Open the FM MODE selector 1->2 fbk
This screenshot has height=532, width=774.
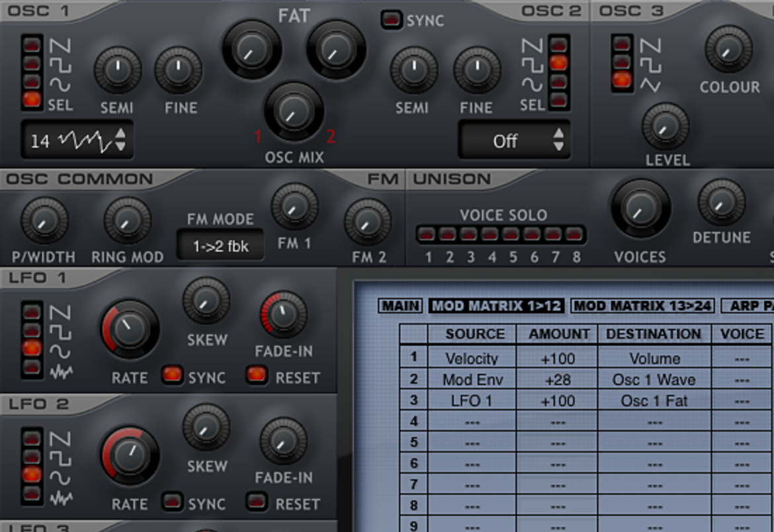click(220, 245)
